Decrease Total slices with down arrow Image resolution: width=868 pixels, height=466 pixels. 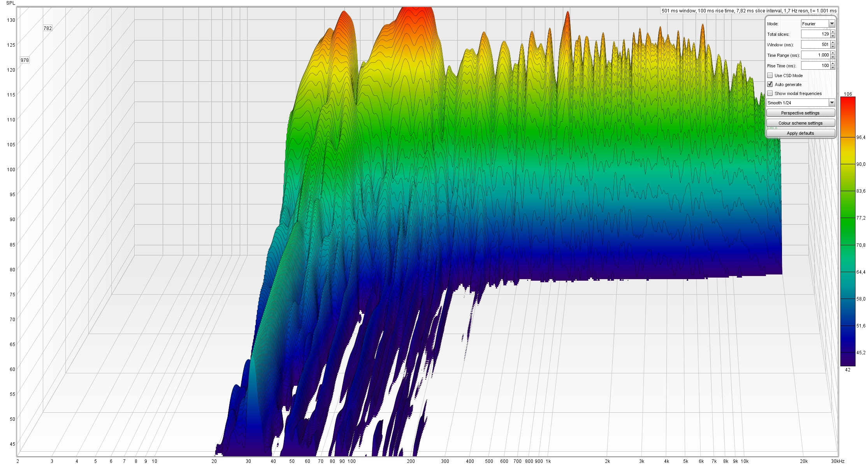pos(833,36)
